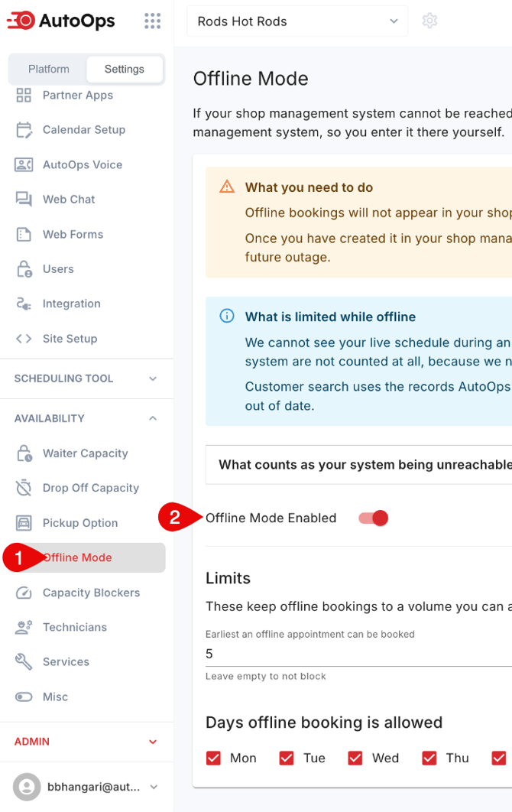Expand the Admin section

pos(86,742)
